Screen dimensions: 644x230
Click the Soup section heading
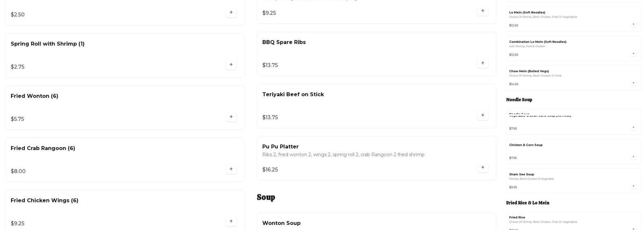coord(266,197)
